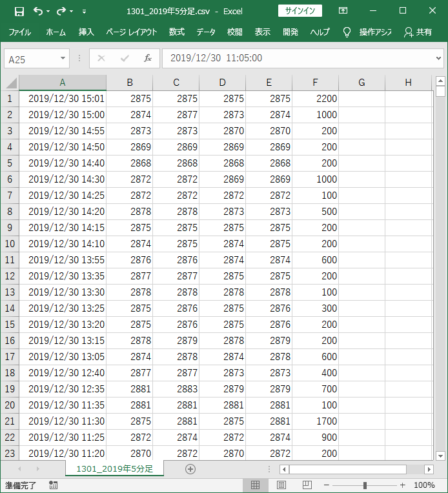
Task: Open the Ribbon Display Options icon
Action: tap(343, 11)
